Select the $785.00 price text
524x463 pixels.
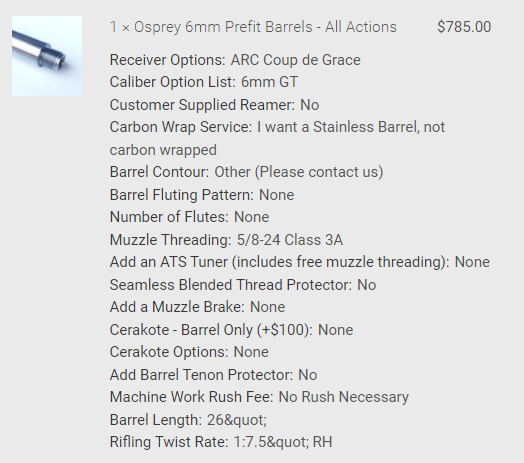[x=464, y=27]
